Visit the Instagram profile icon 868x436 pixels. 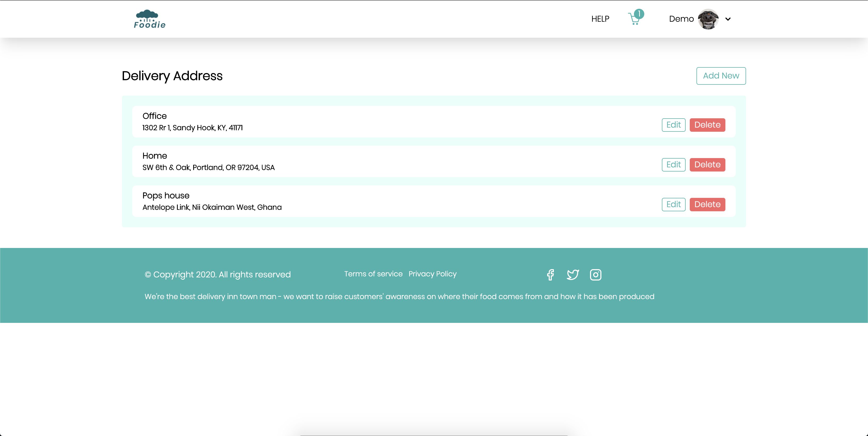click(x=595, y=275)
